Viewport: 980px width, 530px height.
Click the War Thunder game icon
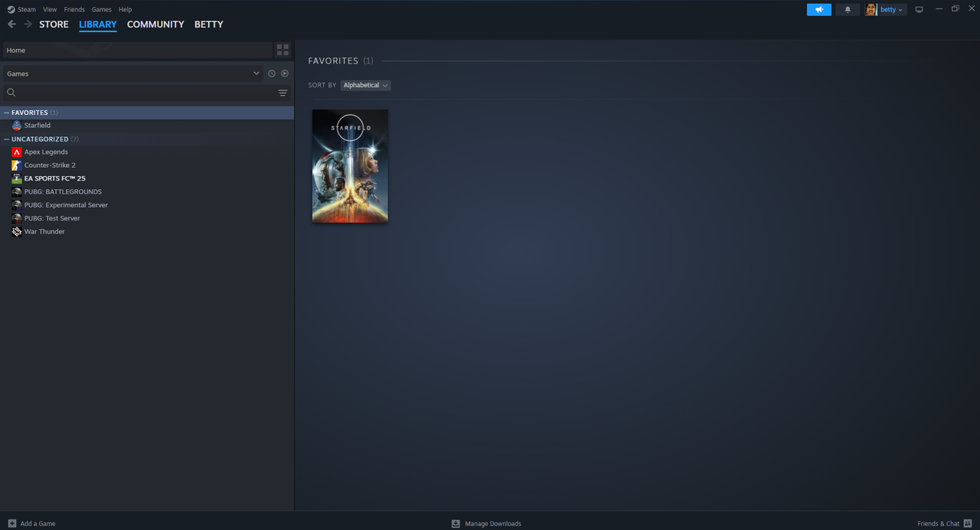pos(17,232)
